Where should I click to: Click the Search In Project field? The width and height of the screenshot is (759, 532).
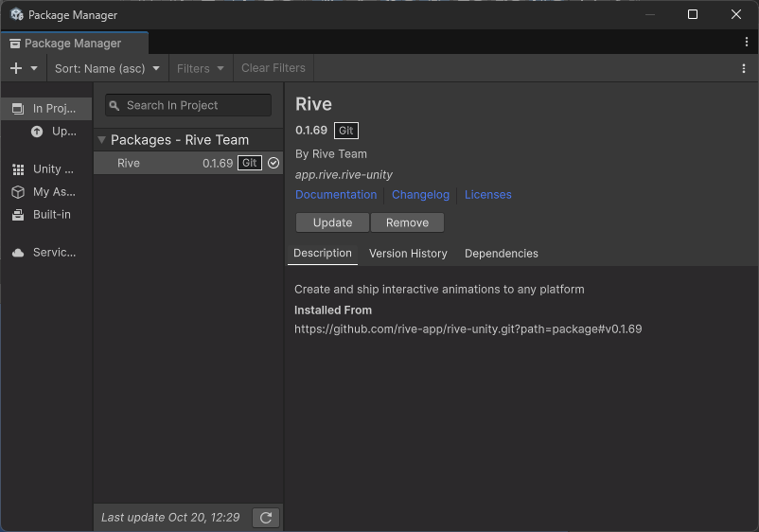(x=188, y=105)
